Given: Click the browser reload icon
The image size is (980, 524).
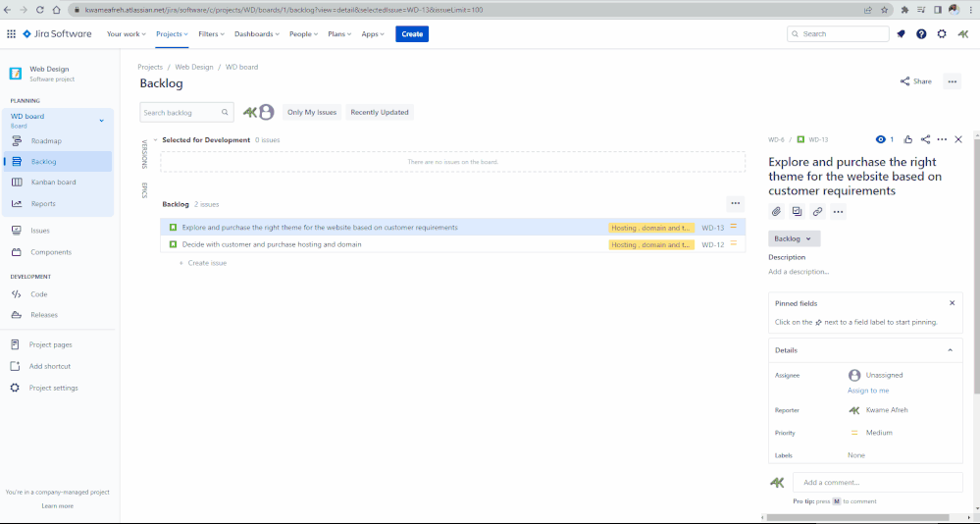Looking at the screenshot, I should pyautogui.click(x=39, y=10).
